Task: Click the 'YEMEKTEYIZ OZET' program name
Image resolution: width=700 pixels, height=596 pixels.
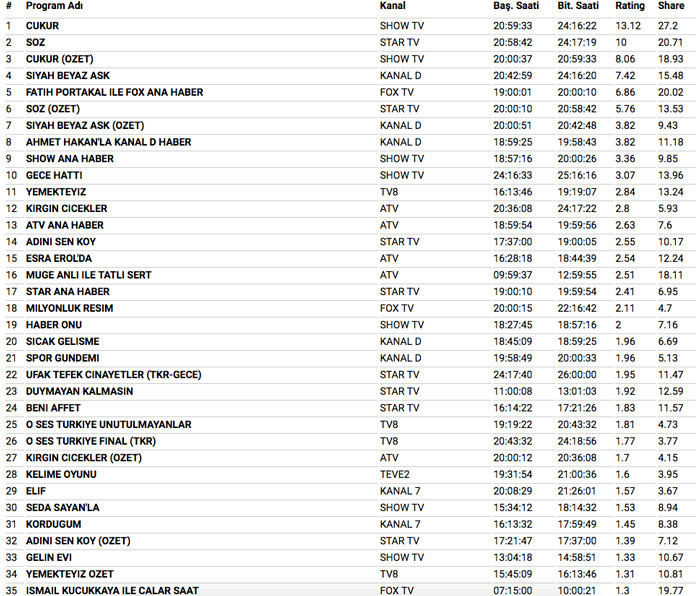Action: click(70, 574)
